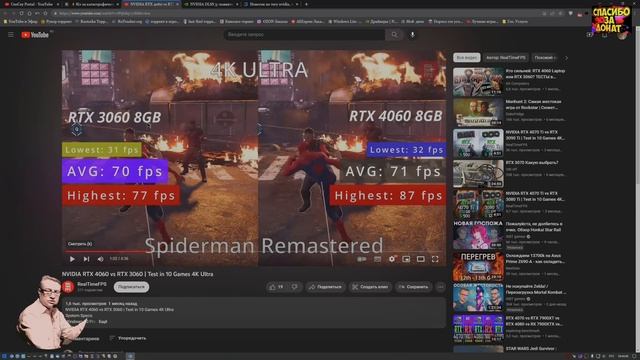
Task: Open the Manhunt 2 video thumbnail
Action: [478, 112]
